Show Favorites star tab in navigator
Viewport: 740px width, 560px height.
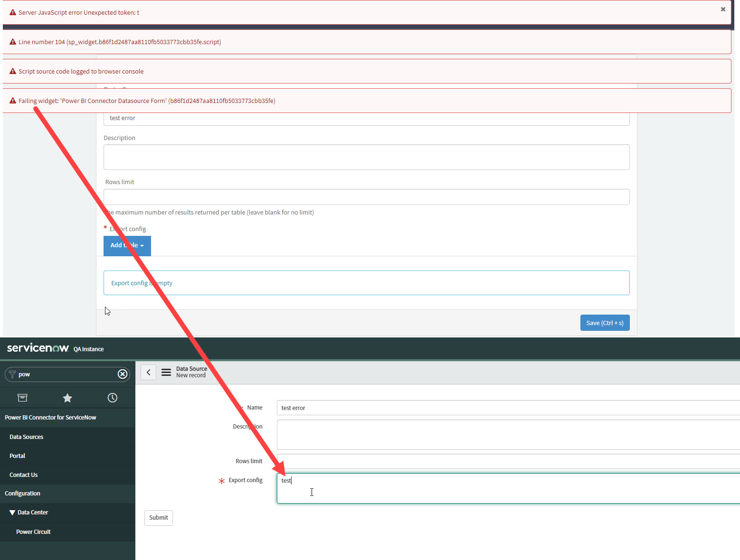point(67,398)
